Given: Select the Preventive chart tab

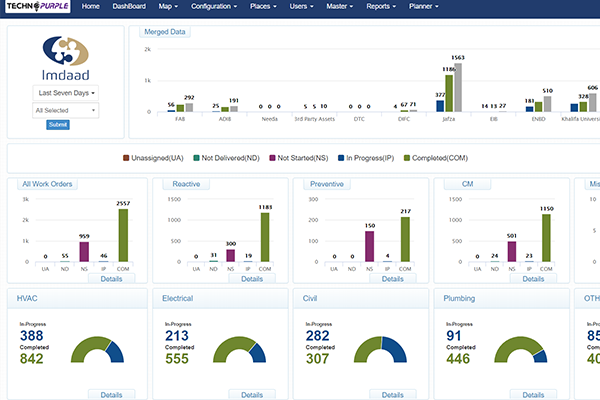Looking at the screenshot, I should (x=327, y=184).
